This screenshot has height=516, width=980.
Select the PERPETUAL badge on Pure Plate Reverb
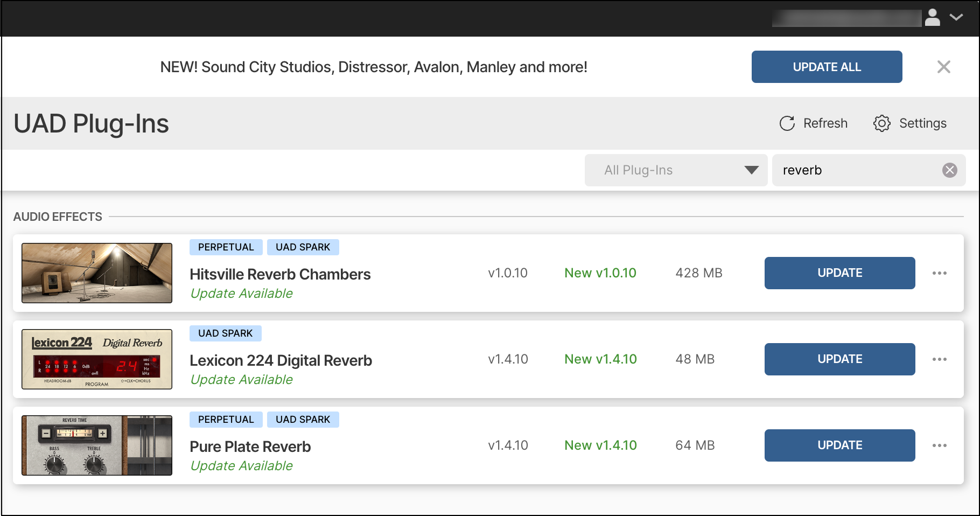click(226, 419)
